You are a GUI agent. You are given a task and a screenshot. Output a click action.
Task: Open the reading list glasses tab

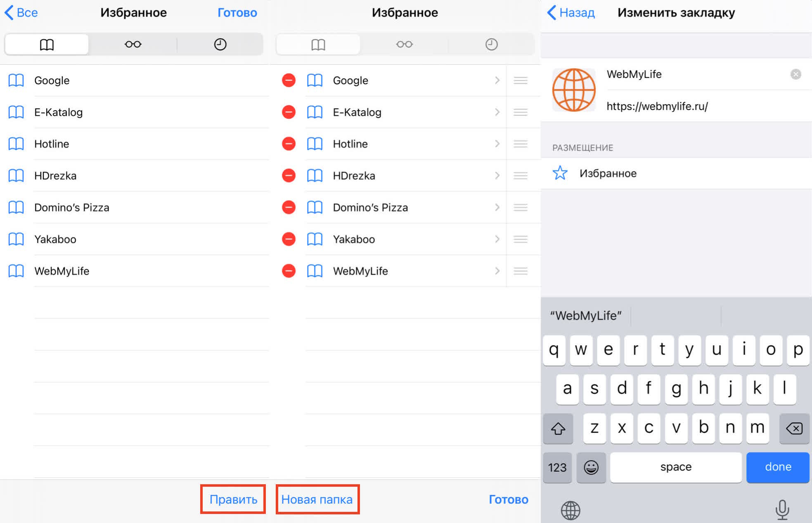pyautogui.click(x=133, y=44)
